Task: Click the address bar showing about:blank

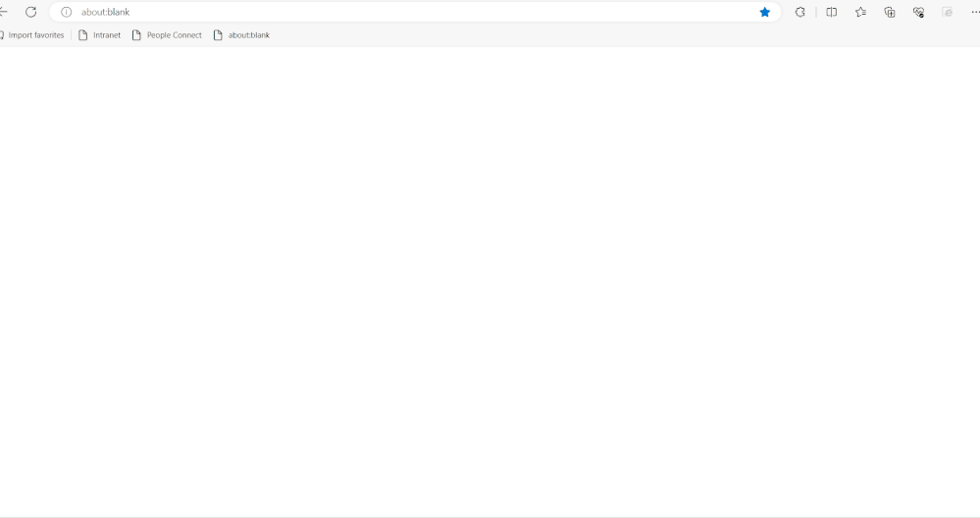Action: pyautogui.click(x=415, y=12)
